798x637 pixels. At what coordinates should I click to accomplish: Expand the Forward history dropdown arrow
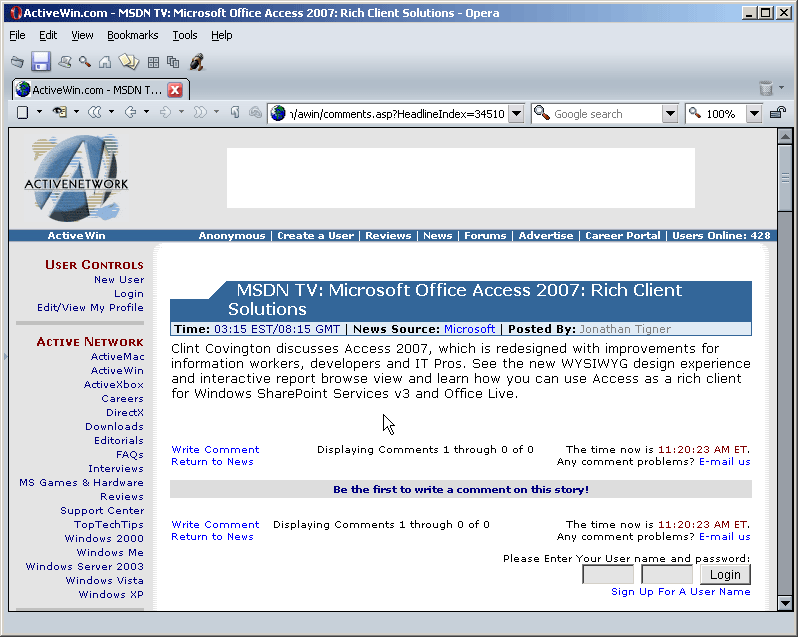(x=181, y=112)
